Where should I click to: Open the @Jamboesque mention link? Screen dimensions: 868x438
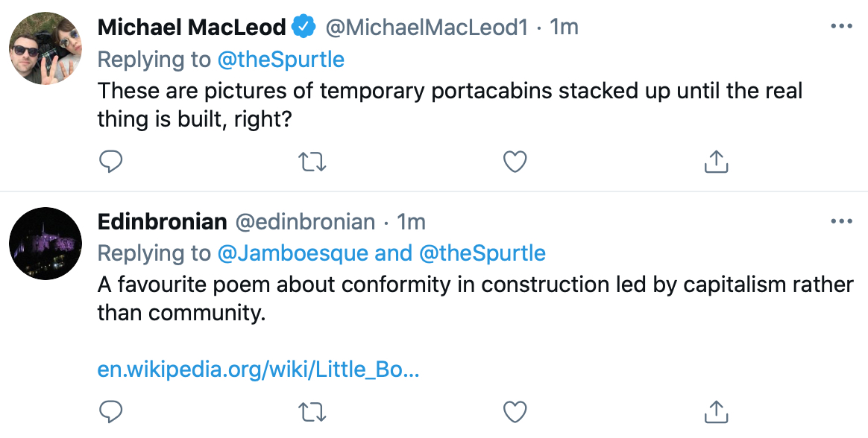pyautogui.click(x=292, y=253)
